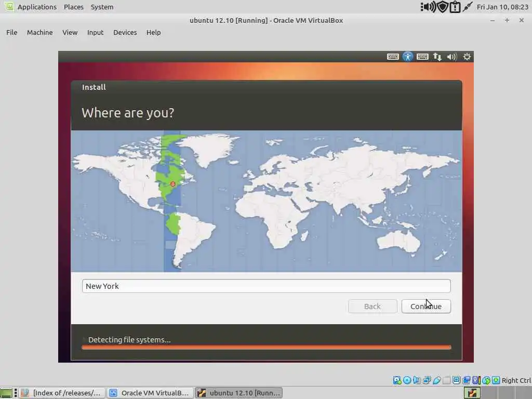Click the Continue button in installer
Screen dimensions: 532x399
(x=426, y=307)
